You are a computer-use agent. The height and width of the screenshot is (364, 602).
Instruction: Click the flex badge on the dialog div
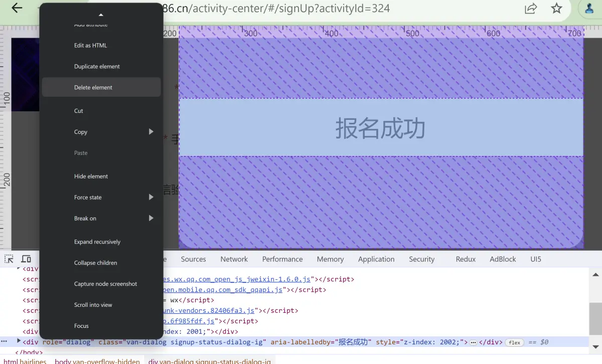click(514, 342)
